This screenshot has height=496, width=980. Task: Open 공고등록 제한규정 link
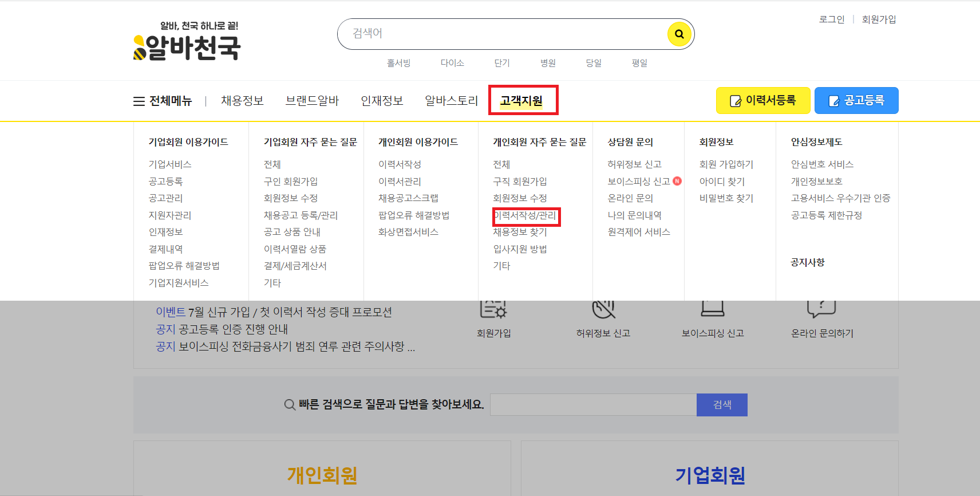[x=827, y=215]
